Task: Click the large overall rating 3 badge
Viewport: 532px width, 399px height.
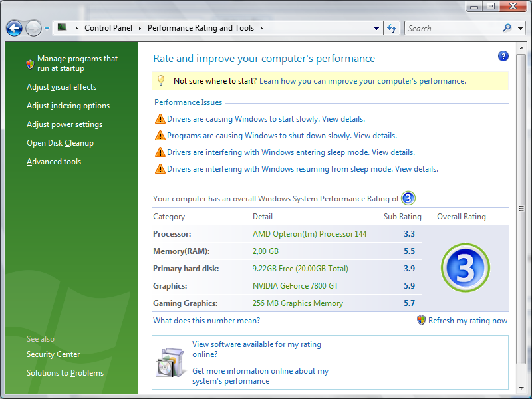Action: click(x=465, y=268)
